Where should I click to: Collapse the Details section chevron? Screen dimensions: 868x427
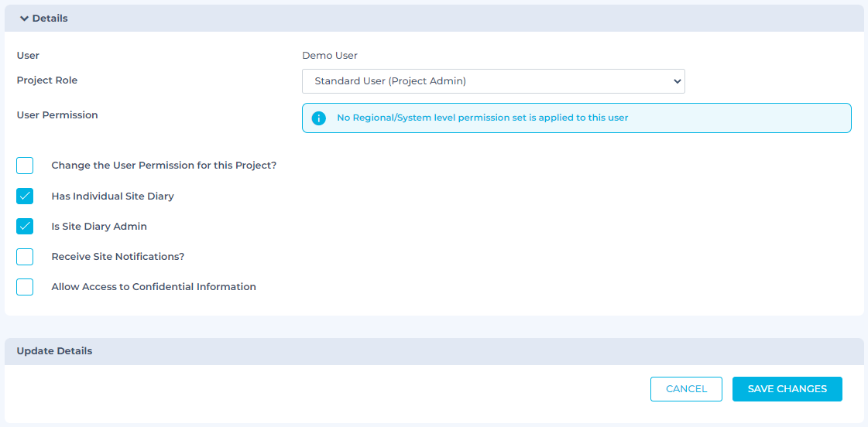pos(24,19)
